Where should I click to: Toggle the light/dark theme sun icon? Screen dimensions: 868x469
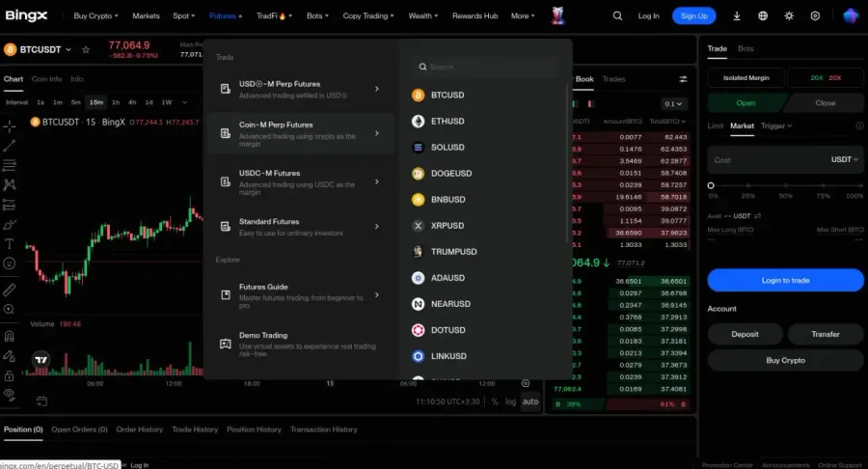coord(789,16)
